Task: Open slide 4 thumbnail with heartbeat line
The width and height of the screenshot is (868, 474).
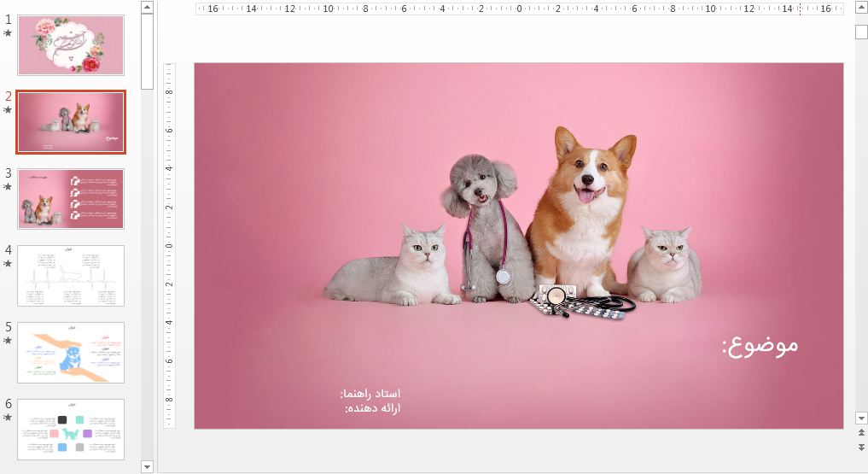Action: click(71, 276)
